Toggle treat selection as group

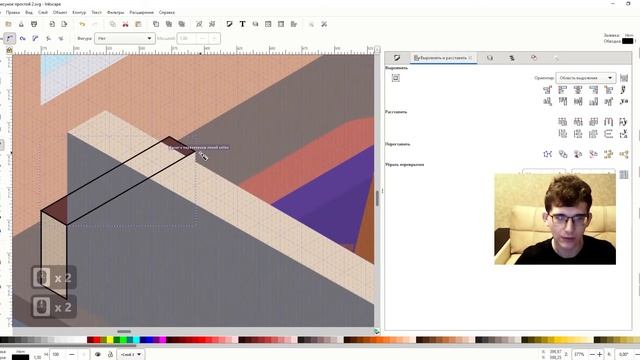pos(624,78)
